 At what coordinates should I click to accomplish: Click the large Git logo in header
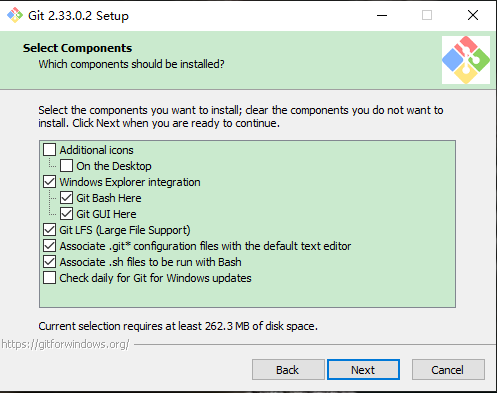pos(466,60)
